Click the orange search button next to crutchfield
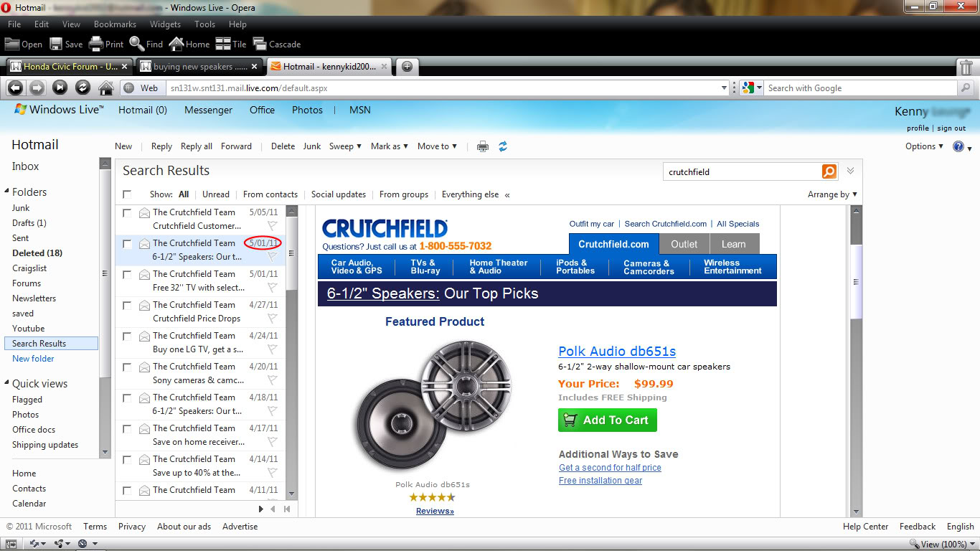The image size is (980, 551). (829, 171)
